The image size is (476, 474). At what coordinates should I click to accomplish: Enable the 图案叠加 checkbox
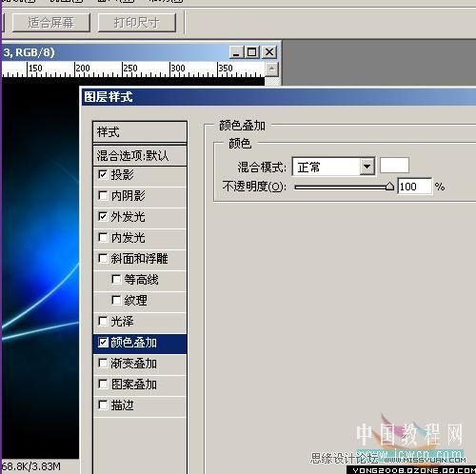pos(103,385)
